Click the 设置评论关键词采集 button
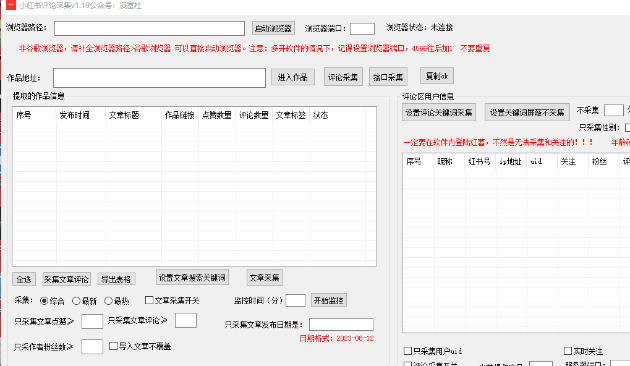The height and width of the screenshot is (366, 630). [439, 112]
